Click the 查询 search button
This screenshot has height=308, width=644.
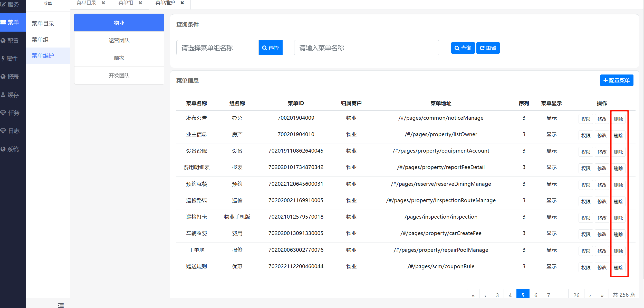pos(463,48)
